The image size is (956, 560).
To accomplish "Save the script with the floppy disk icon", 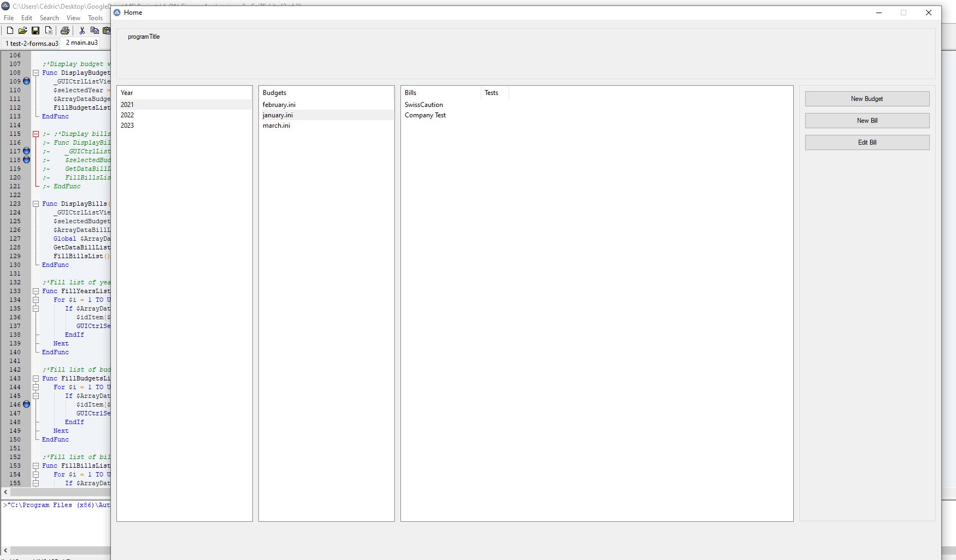I will click(36, 31).
